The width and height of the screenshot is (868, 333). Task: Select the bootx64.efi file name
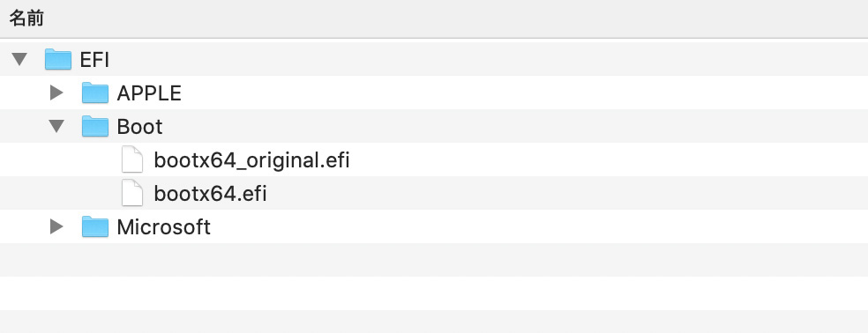(210, 194)
